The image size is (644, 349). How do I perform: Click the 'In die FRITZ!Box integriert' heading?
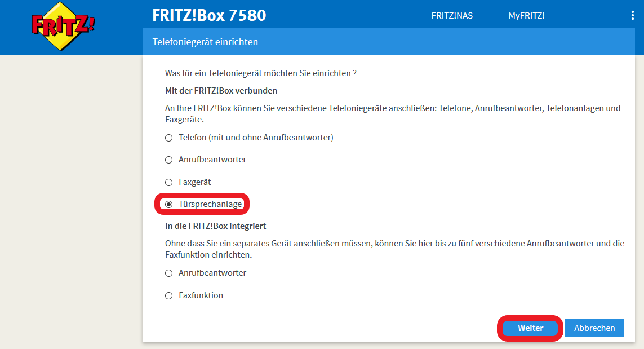(x=215, y=226)
